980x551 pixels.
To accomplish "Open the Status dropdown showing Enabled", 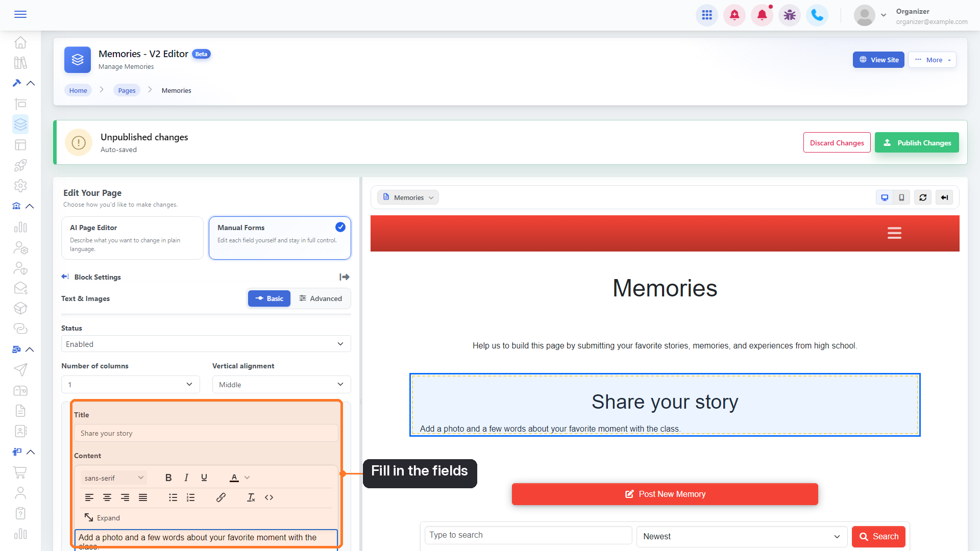I will click(206, 344).
